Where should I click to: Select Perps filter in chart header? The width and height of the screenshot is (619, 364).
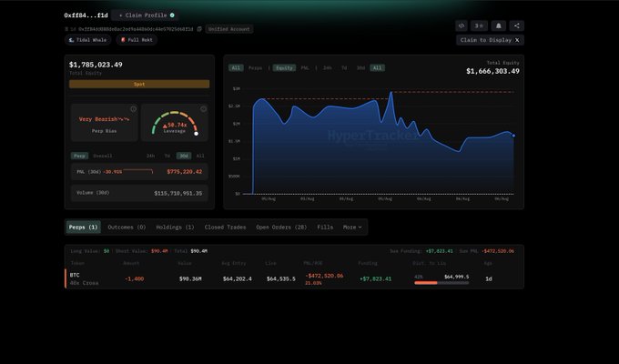click(255, 68)
